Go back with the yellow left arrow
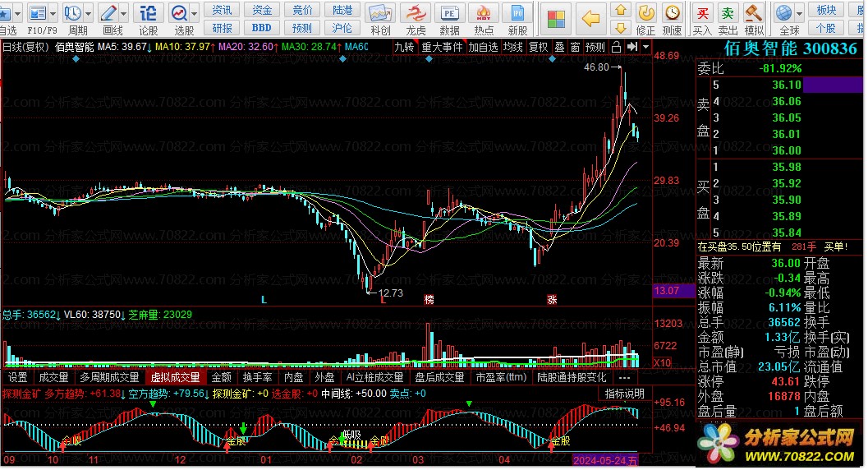This screenshot has height=470, width=868. point(590,19)
